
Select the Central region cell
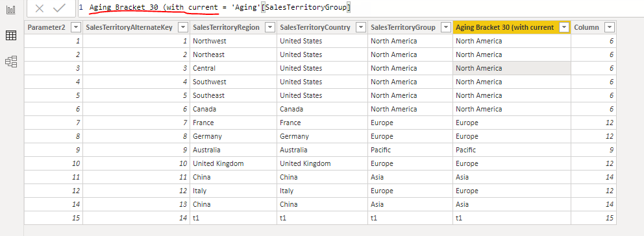[233, 68]
